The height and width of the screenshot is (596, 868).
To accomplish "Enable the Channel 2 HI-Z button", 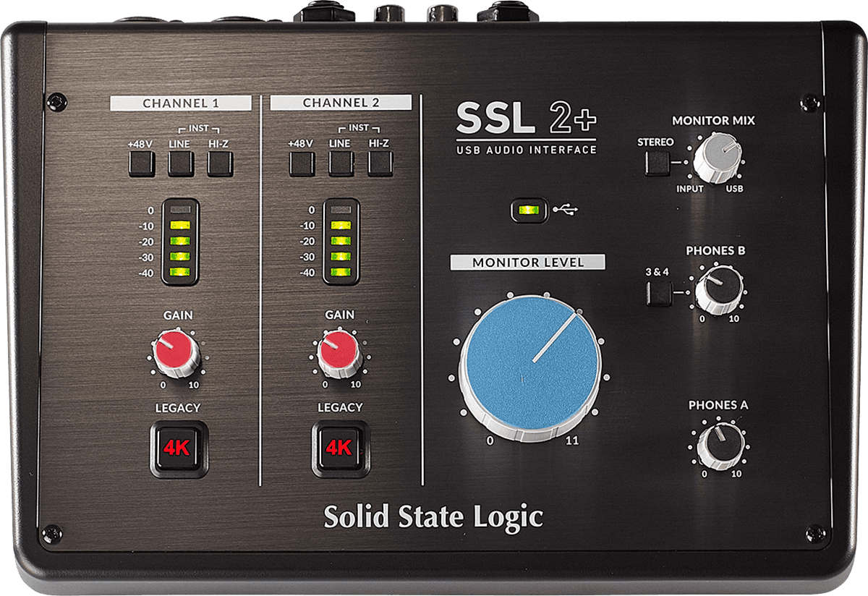I will tap(380, 165).
